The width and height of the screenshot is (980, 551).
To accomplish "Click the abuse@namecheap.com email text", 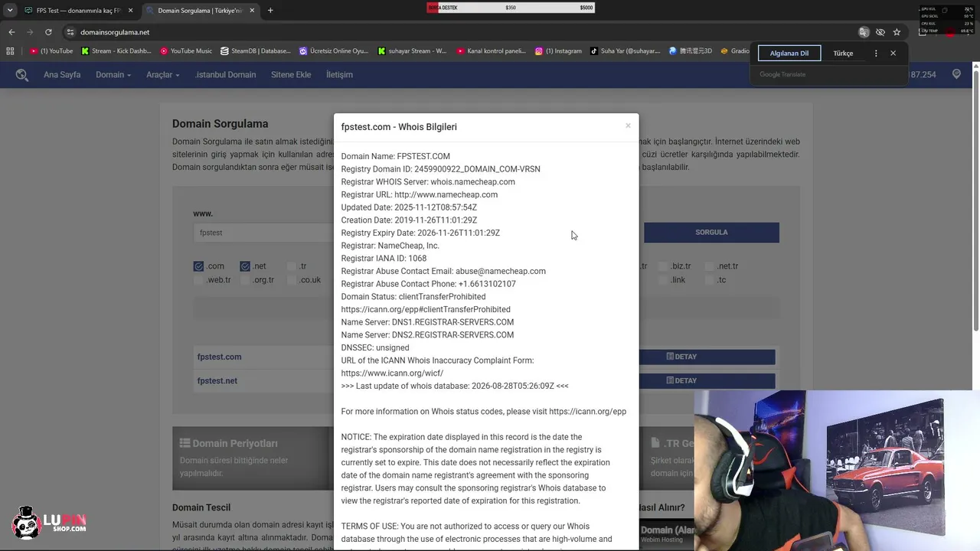I will 501,271.
